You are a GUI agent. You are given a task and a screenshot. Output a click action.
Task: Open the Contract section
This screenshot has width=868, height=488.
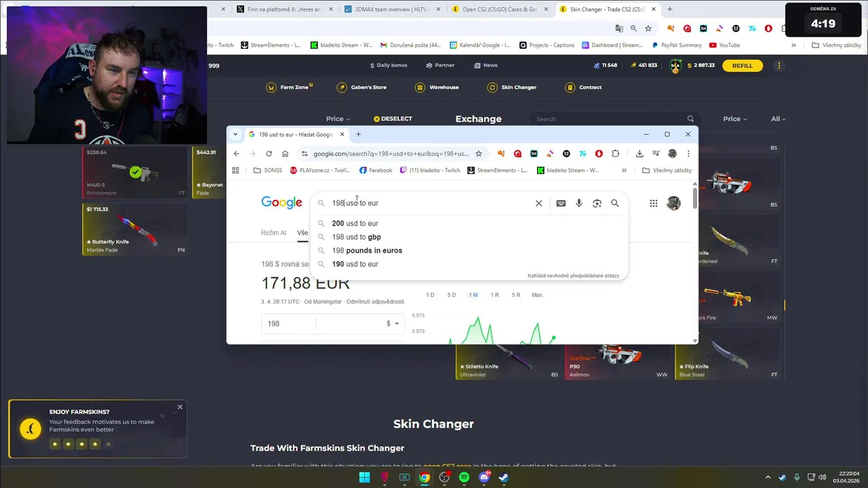tap(583, 87)
